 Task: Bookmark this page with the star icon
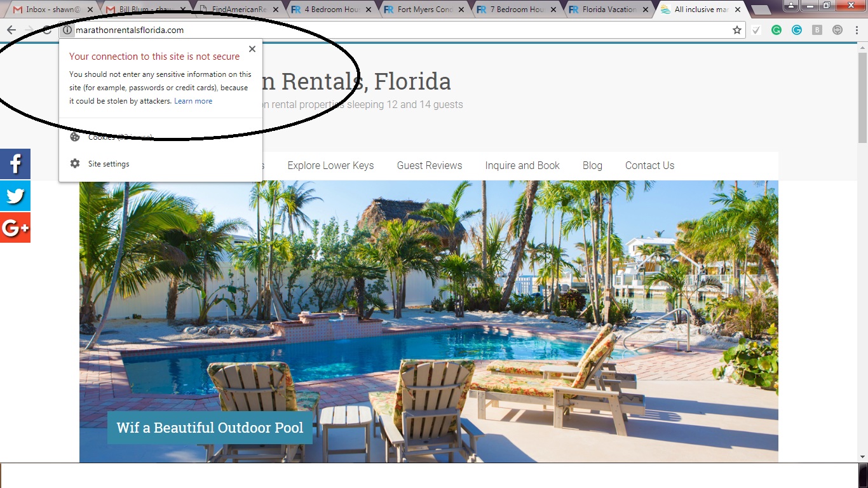737,30
